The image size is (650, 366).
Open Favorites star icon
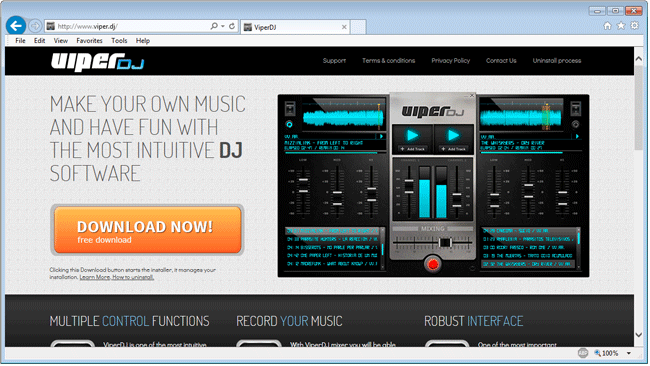(621, 26)
